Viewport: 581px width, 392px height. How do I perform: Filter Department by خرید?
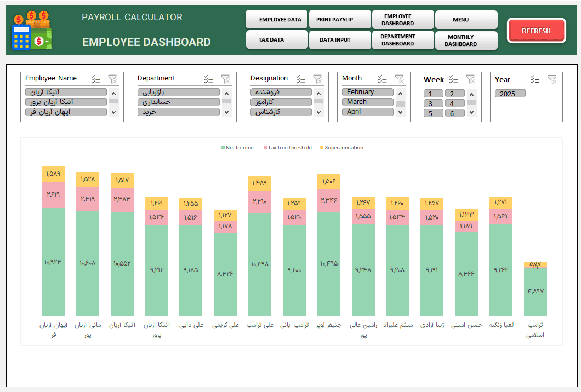pyautogui.click(x=179, y=112)
